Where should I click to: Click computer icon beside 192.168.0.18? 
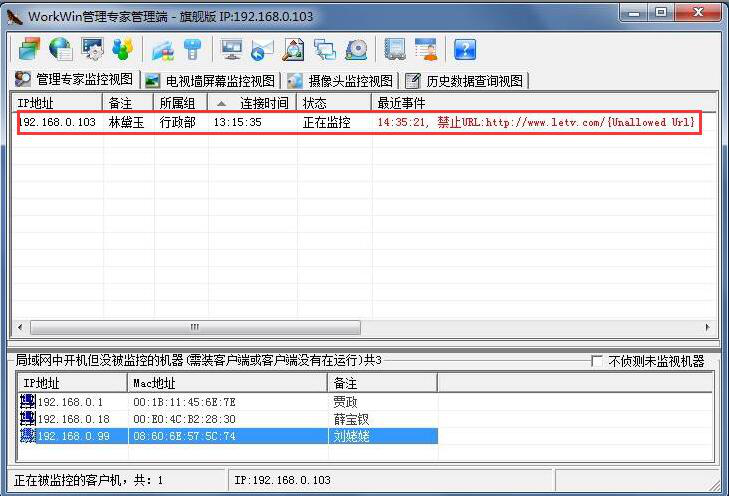click(x=27, y=418)
